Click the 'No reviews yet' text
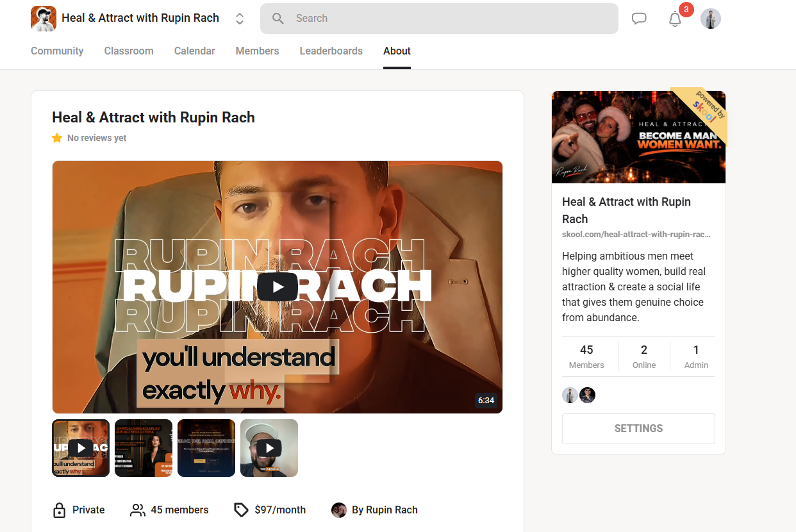This screenshot has height=532, width=796. (x=97, y=138)
